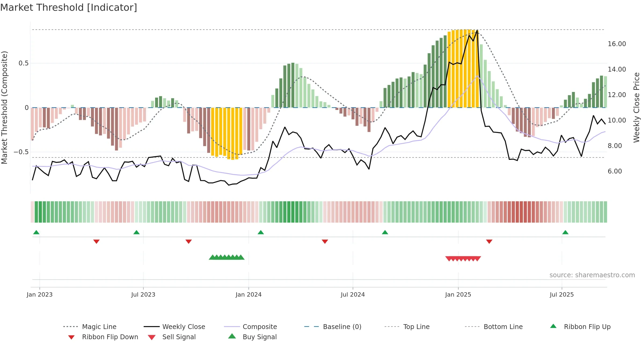This screenshot has height=362, width=644.
Task: Click the Ribbon Flip Up marker after Jul 2024
Action: click(385, 232)
